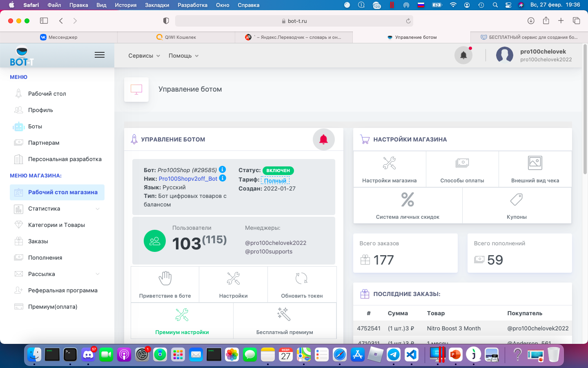588x368 pixels.
Task: Open the Закладки menu in menu bar
Action: pos(157,5)
